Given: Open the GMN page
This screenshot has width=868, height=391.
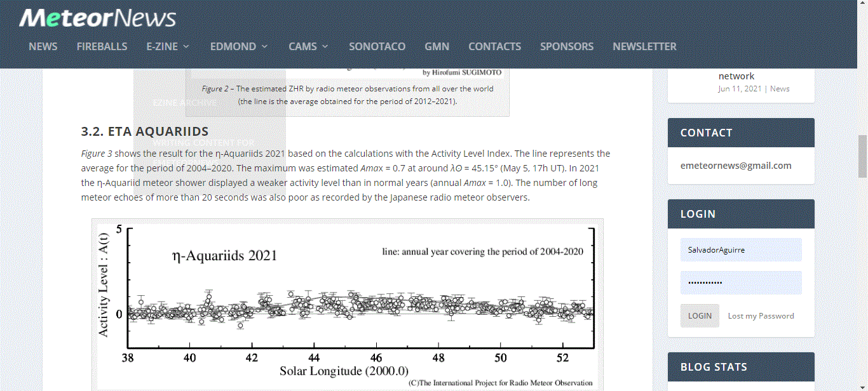Looking at the screenshot, I should (x=437, y=46).
